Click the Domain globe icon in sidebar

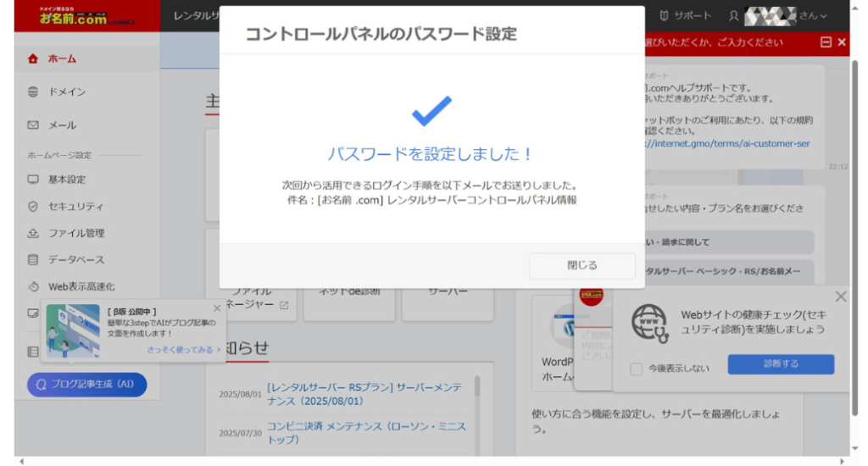click(33, 92)
